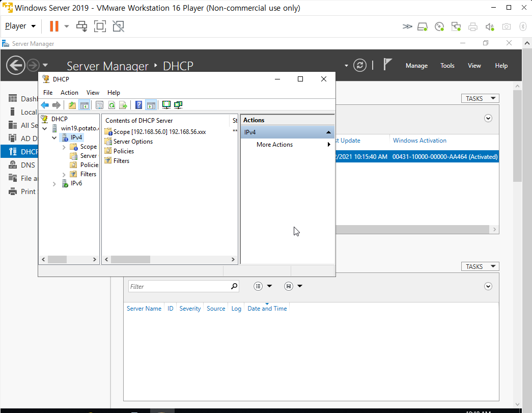Click the dual monitor server icon in toolbar
The width and height of the screenshot is (532, 413).
178,105
